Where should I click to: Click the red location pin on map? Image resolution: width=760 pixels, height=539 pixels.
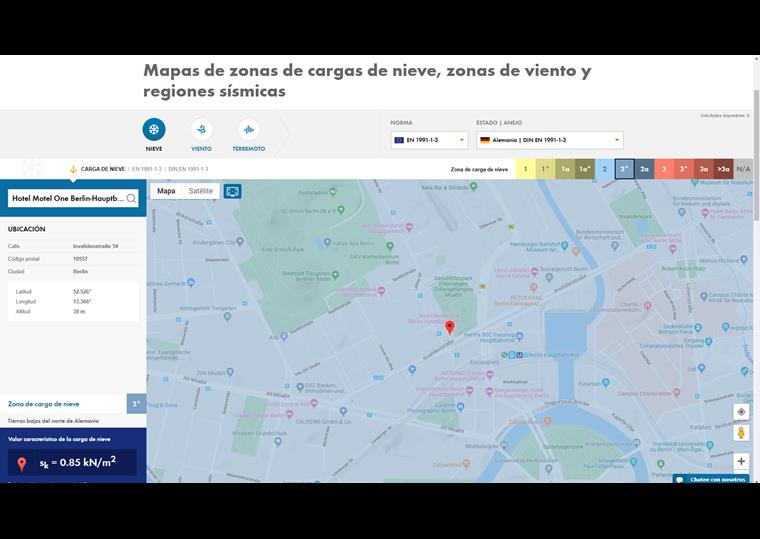click(450, 327)
